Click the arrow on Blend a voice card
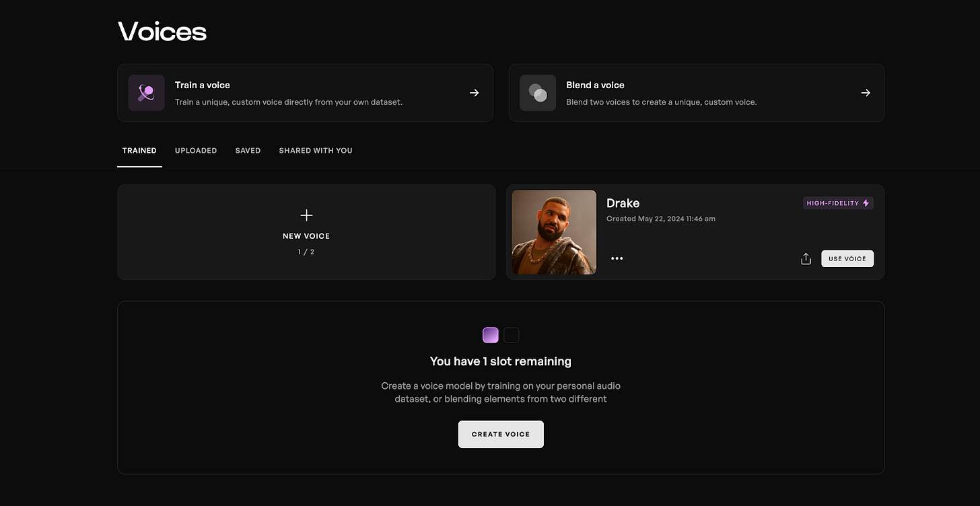Viewport: 980px width, 506px height. click(x=866, y=93)
